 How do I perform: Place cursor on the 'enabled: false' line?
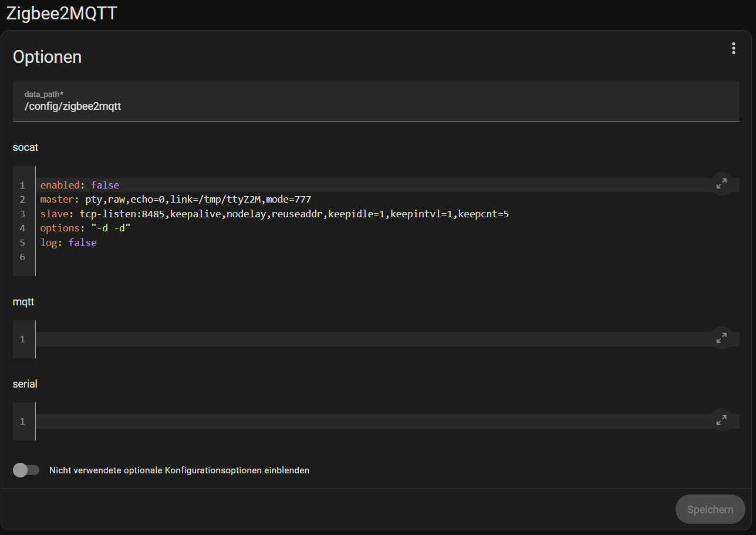pos(79,185)
